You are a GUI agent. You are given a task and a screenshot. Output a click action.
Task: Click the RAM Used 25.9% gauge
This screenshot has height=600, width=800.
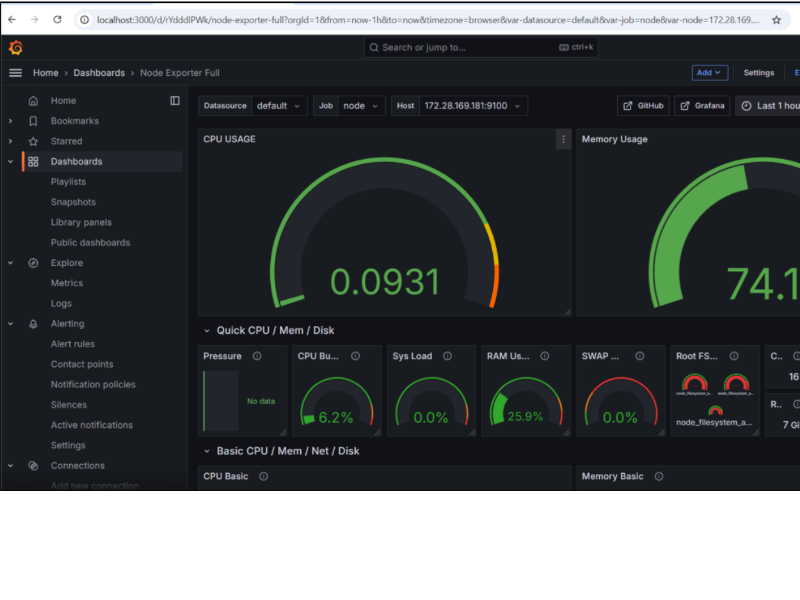(x=526, y=402)
